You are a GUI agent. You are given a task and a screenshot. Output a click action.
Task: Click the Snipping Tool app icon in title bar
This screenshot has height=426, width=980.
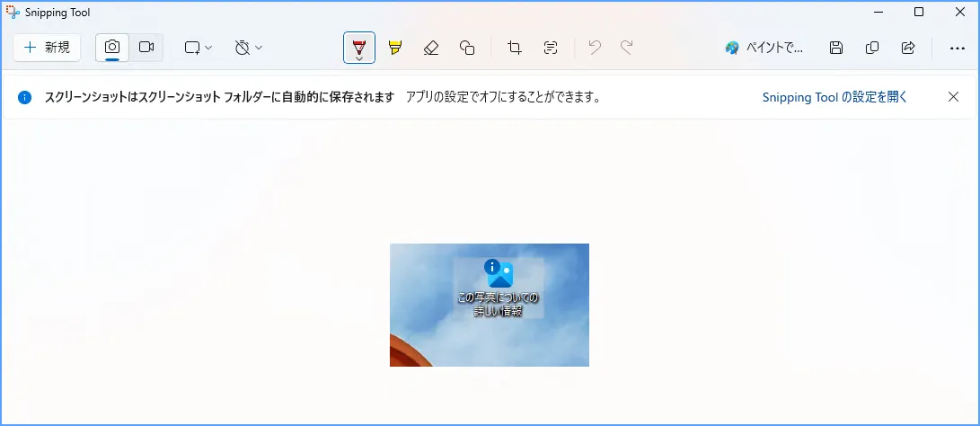coord(13,12)
